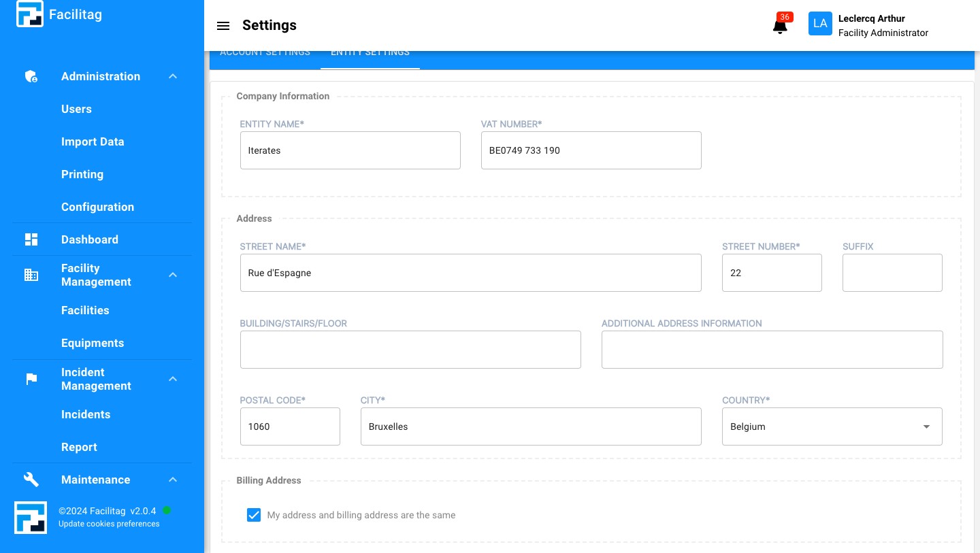Click the LA user avatar
This screenshot has width=980, height=553.
tap(820, 23)
